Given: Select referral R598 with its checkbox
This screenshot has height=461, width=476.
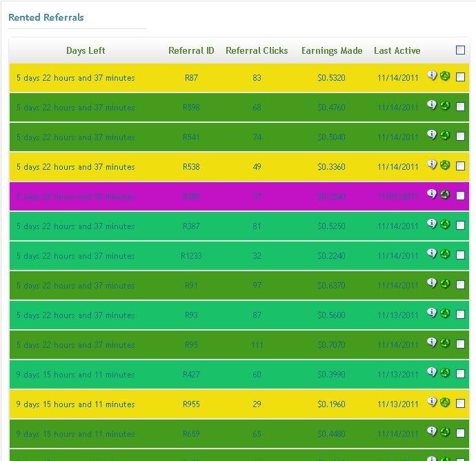Looking at the screenshot, I should pos(460,106).
